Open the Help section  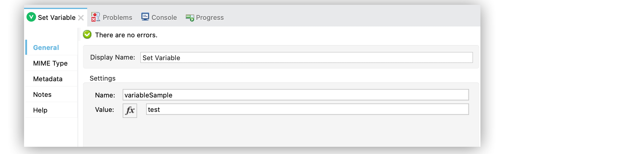click(40, 110)
